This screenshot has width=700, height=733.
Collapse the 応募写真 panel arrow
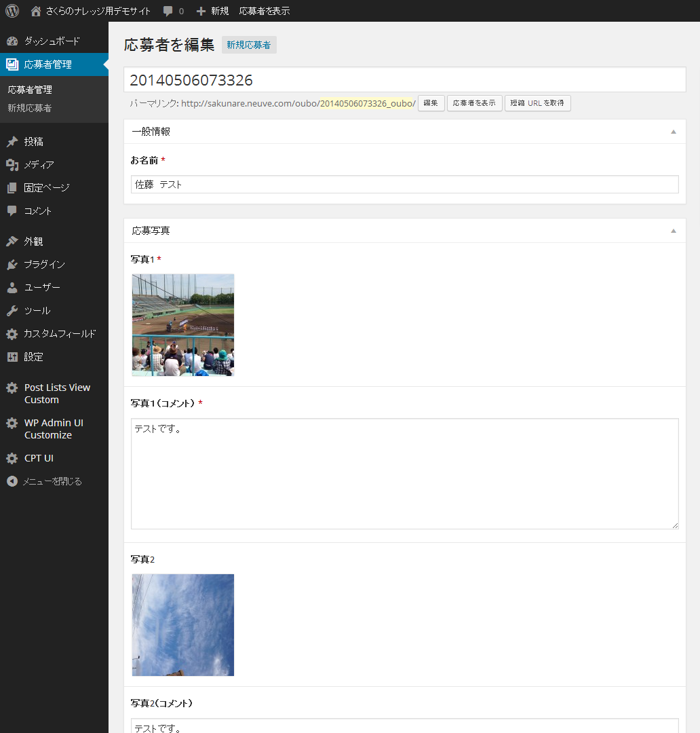click(673, 231)
